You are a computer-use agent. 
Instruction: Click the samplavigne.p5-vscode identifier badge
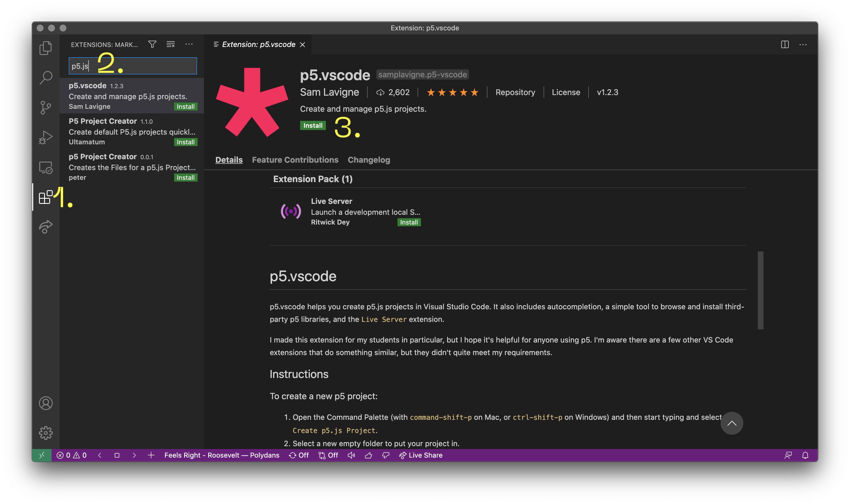(x=422, y=74)
